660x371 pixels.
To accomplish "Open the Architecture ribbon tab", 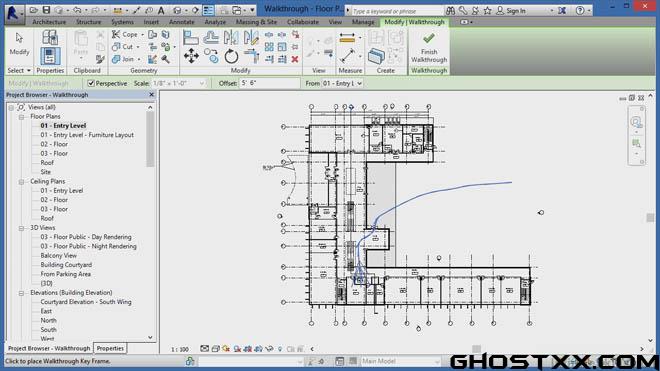I will (x=49, y=22).
